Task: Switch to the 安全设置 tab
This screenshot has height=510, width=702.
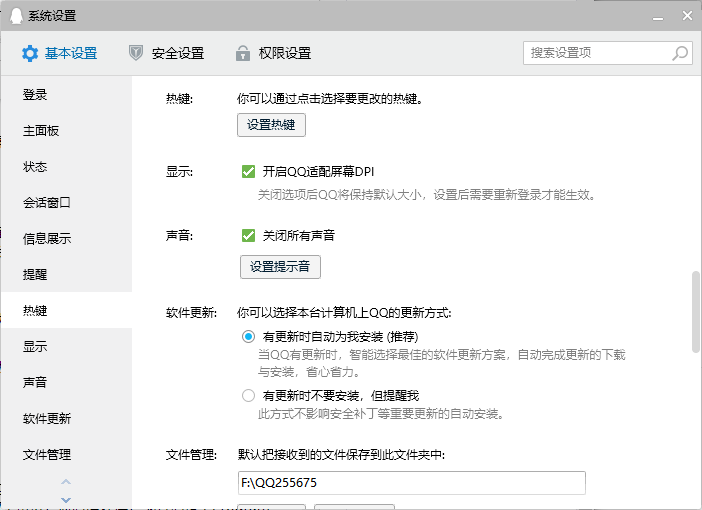Action: pos(167,53)
